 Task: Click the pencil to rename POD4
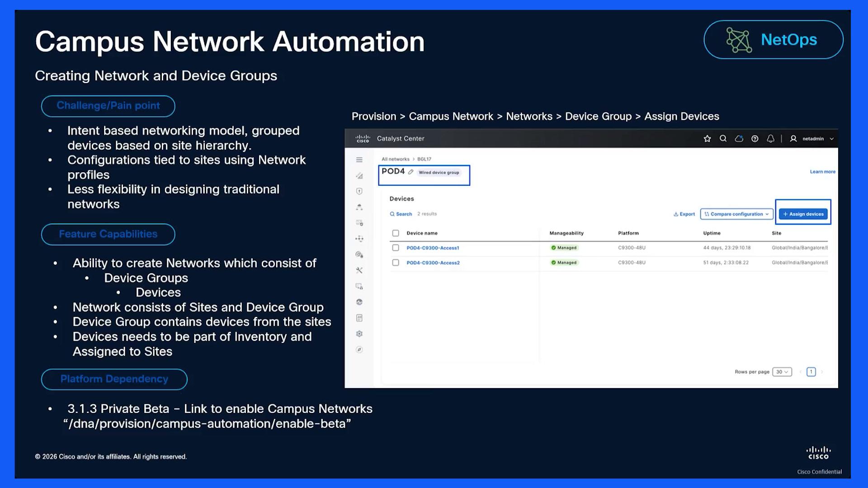[x=410, y=172]
